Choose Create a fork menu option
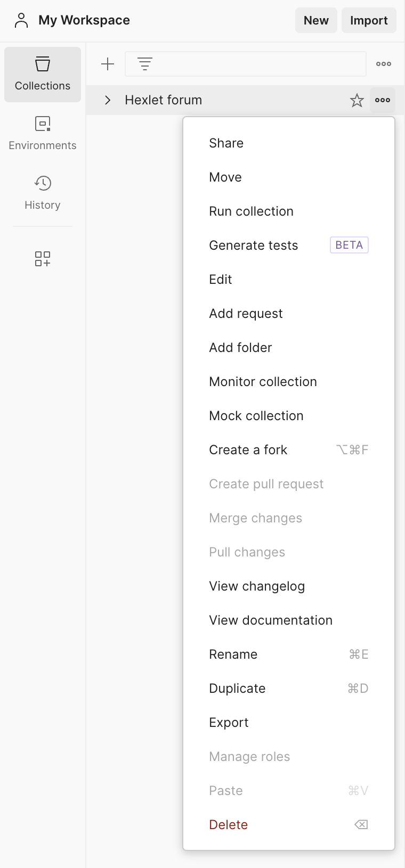This screenshot has height=868, width=405. tap(248, 450)
